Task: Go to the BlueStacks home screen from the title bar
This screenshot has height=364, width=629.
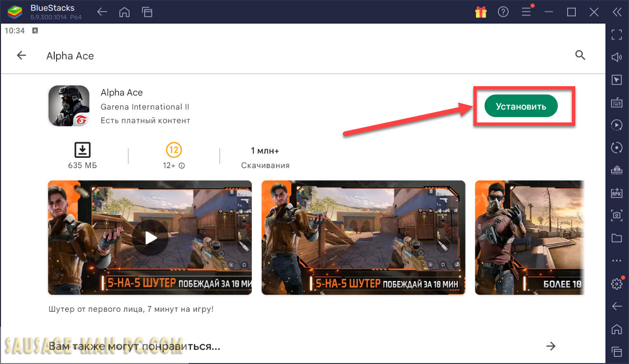Action: coord(124,12)
